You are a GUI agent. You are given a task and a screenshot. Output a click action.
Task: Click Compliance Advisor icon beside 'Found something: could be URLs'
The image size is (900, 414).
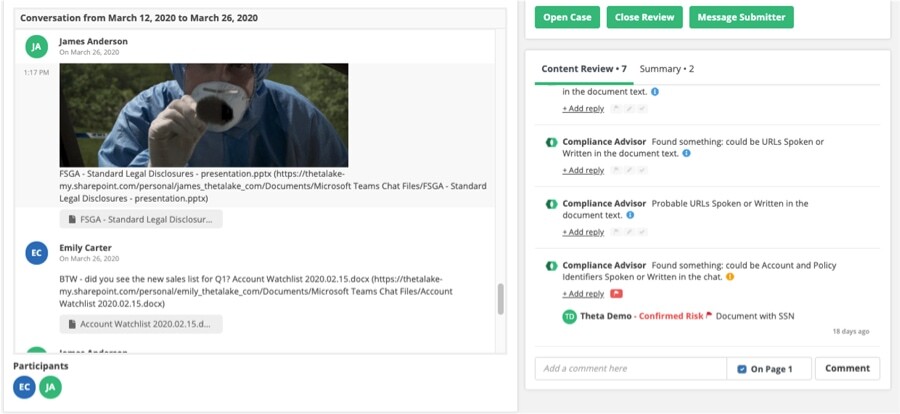(551, 142)
